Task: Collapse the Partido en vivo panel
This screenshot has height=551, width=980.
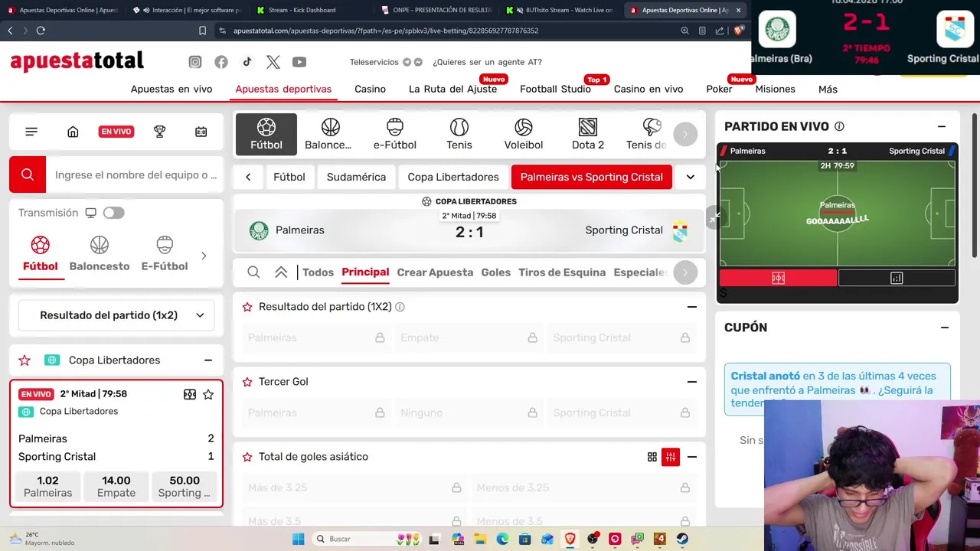Action: click(942, 126)
